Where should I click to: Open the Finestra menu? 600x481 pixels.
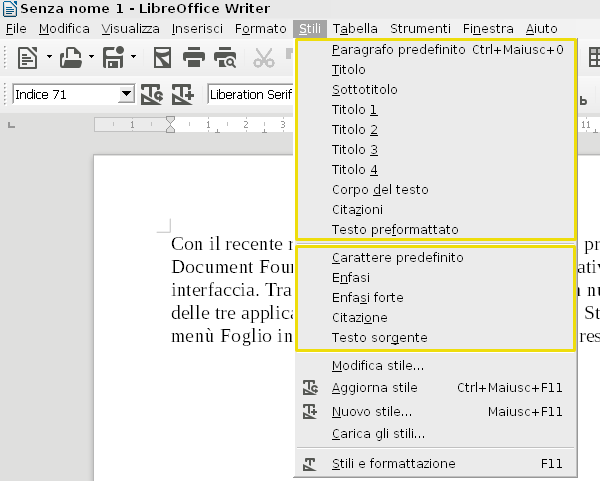(x=488, y=29)
